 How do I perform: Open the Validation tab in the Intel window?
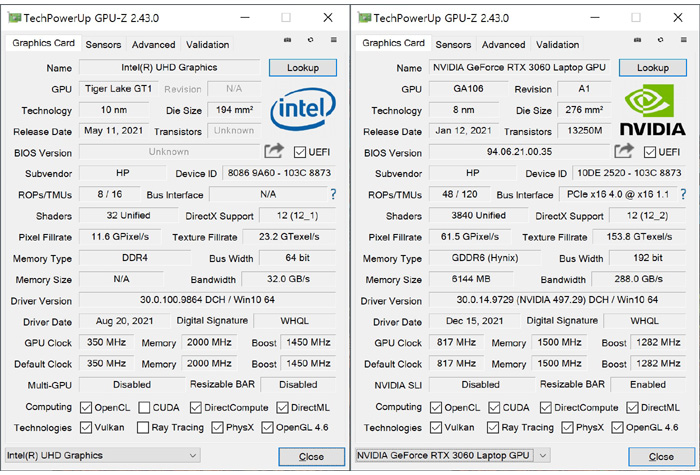pos(207,44)
